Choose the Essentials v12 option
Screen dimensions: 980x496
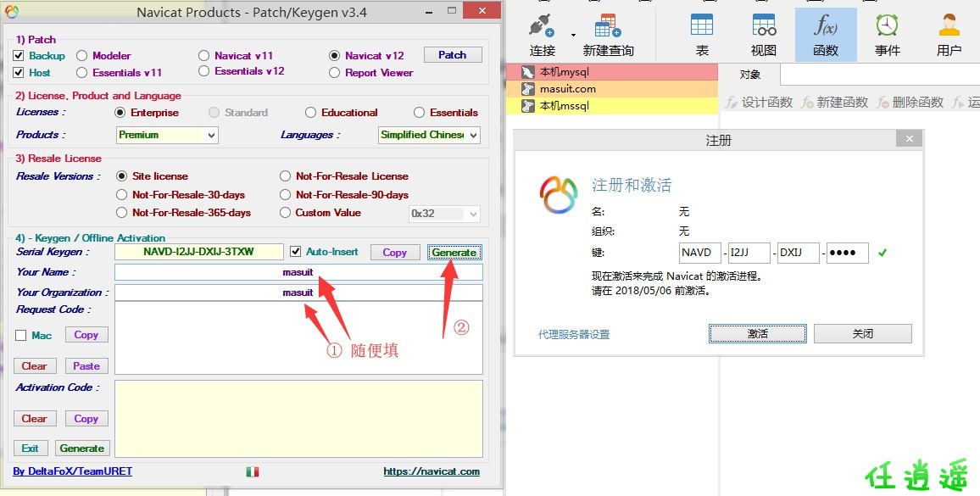click(203, 71)
